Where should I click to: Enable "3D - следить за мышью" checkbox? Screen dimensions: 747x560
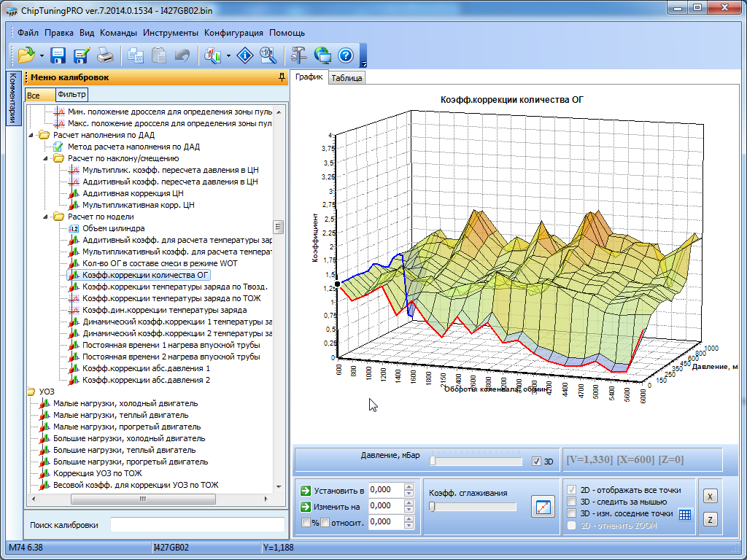(573, 502)
